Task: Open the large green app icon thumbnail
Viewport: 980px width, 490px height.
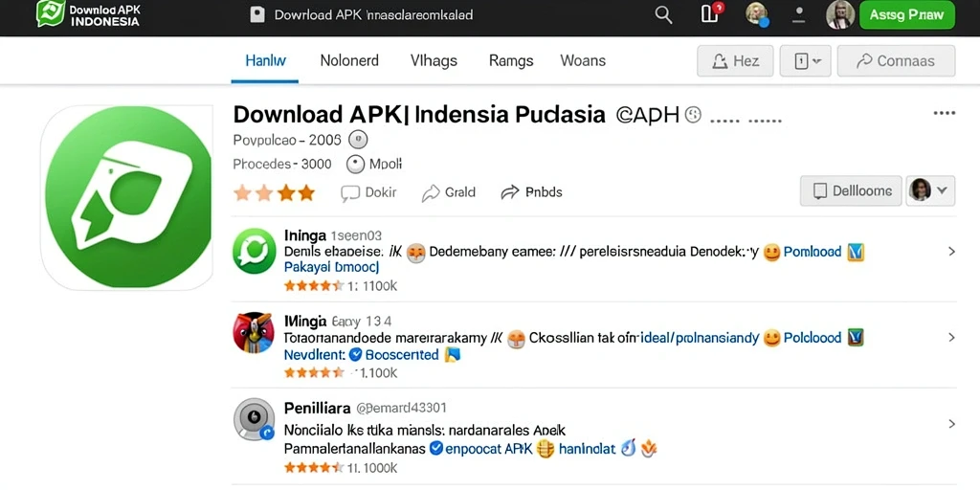Action: tap(127, 197)
